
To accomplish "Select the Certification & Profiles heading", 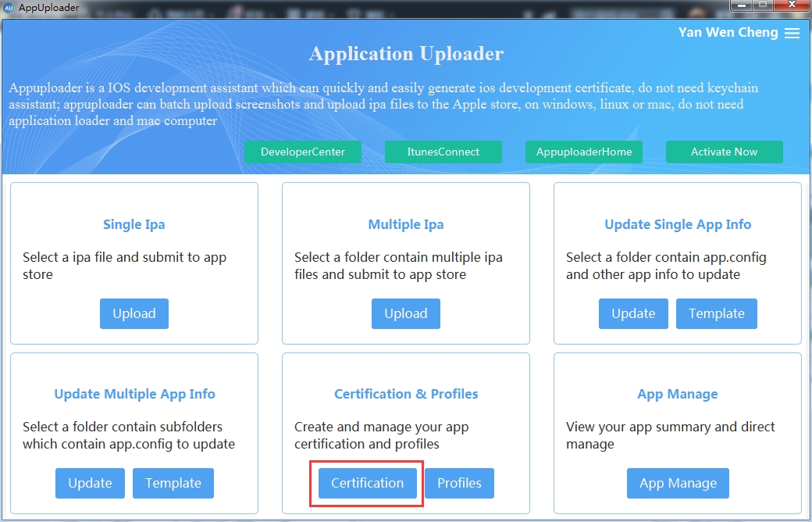I will pos(406,394).
